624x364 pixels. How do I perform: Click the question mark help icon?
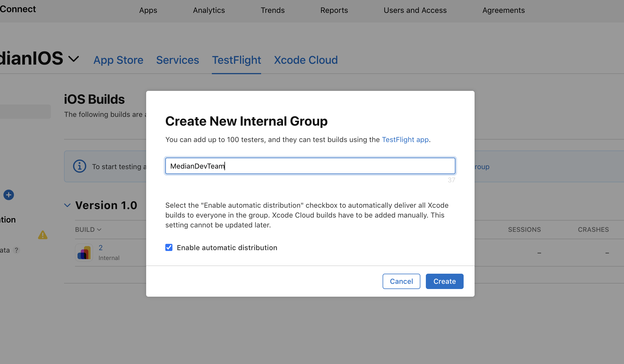(16, 250)
